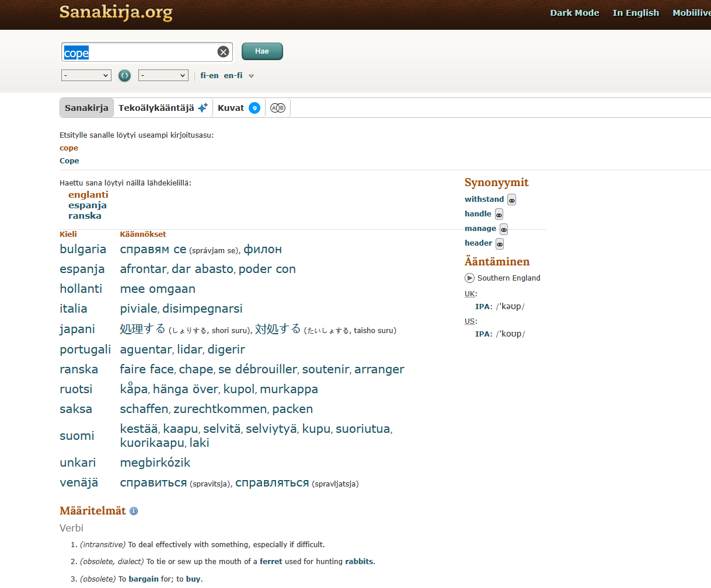Switch to the Sanakirja tab
Screen dimensions: 711x588
86,108
